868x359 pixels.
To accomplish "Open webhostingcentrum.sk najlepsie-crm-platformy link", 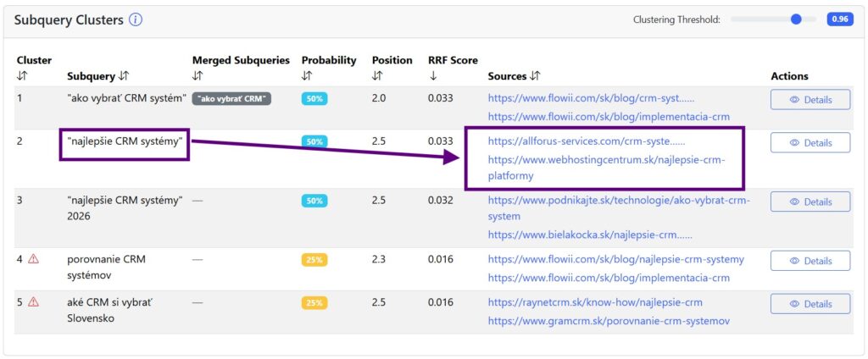I will 606,168.
